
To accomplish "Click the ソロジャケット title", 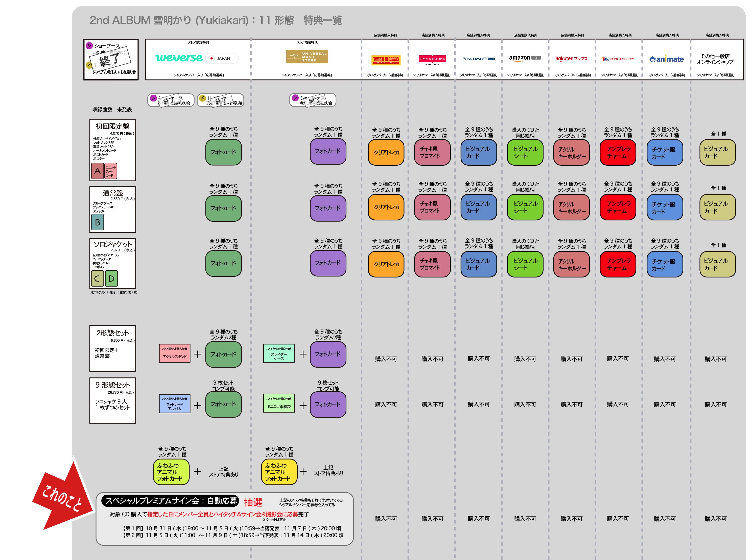I will [113, 244].
